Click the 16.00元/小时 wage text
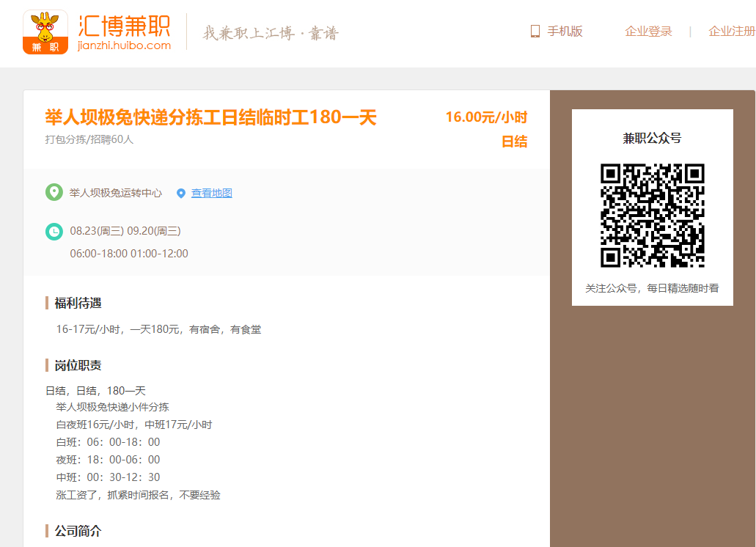 click(486, 117)
